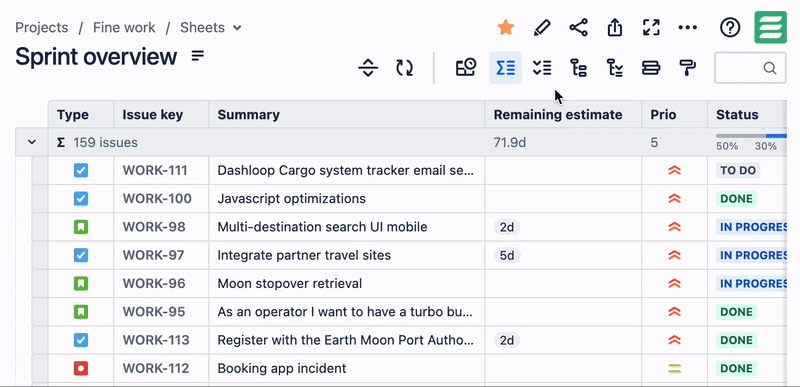Click the checklist view icon
800x387 pixels.
click(542, 68)
